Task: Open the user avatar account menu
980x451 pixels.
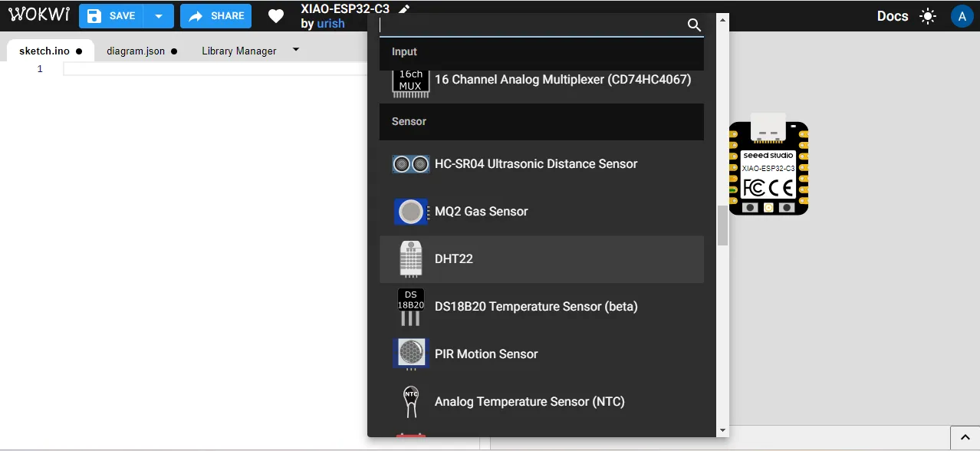Action: (x=962, y=16)
